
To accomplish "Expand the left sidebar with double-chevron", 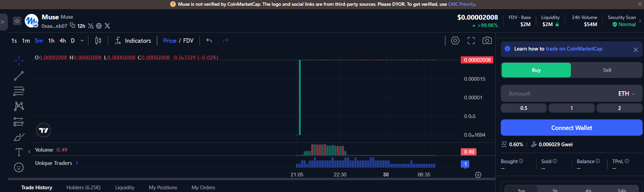I will [x=3, y=22].
